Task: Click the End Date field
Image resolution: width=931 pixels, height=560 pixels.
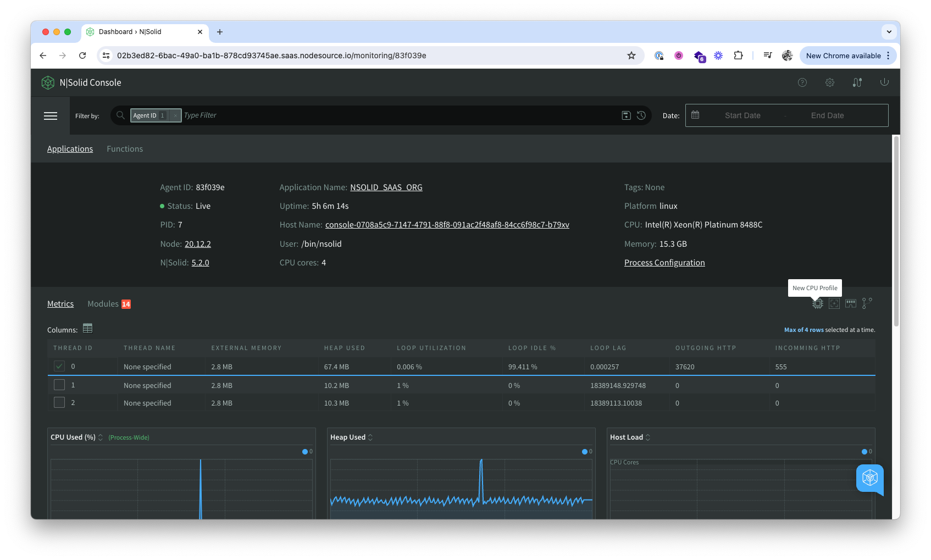Action: coord(827,115)
